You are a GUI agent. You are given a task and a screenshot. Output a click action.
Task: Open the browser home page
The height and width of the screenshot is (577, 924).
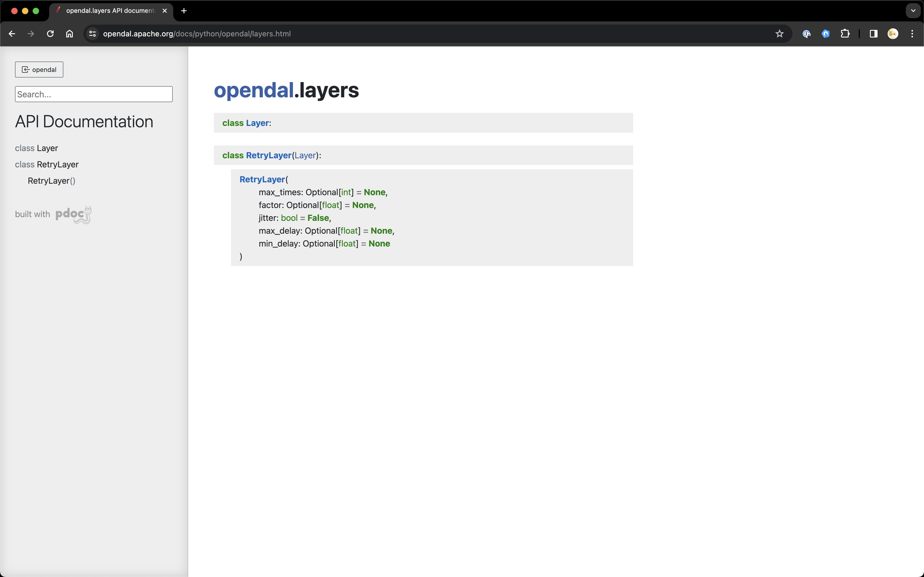(70, 34)
